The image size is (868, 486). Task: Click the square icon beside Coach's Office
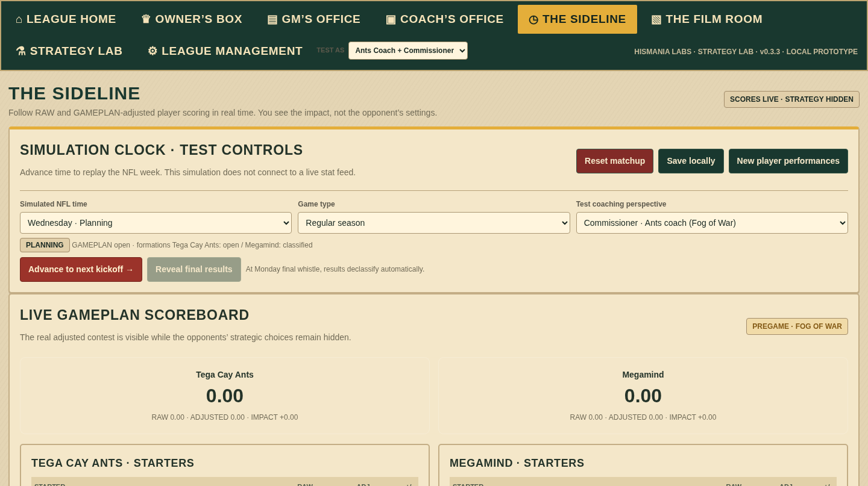tap(391, 19)
